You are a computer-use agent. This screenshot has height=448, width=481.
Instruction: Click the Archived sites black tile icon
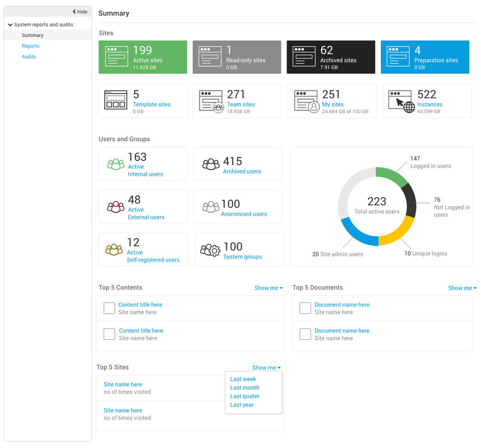point(304,57)
